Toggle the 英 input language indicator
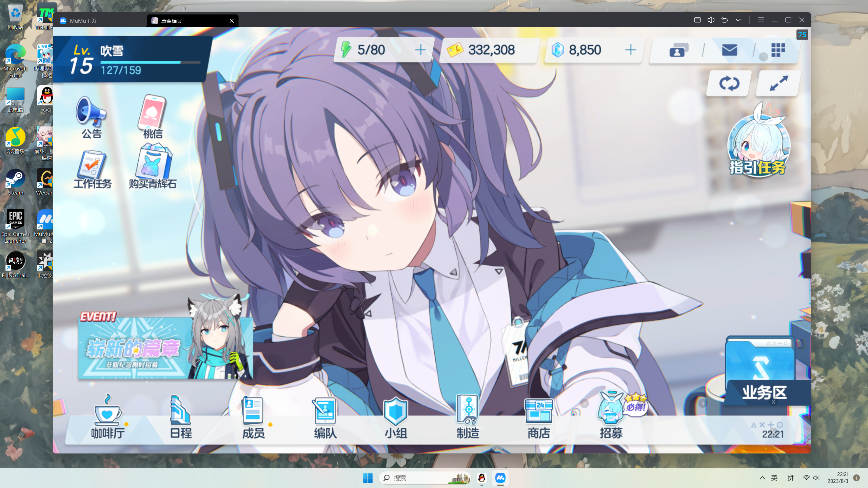Screen dimensions: 868x488 point(774,478)
